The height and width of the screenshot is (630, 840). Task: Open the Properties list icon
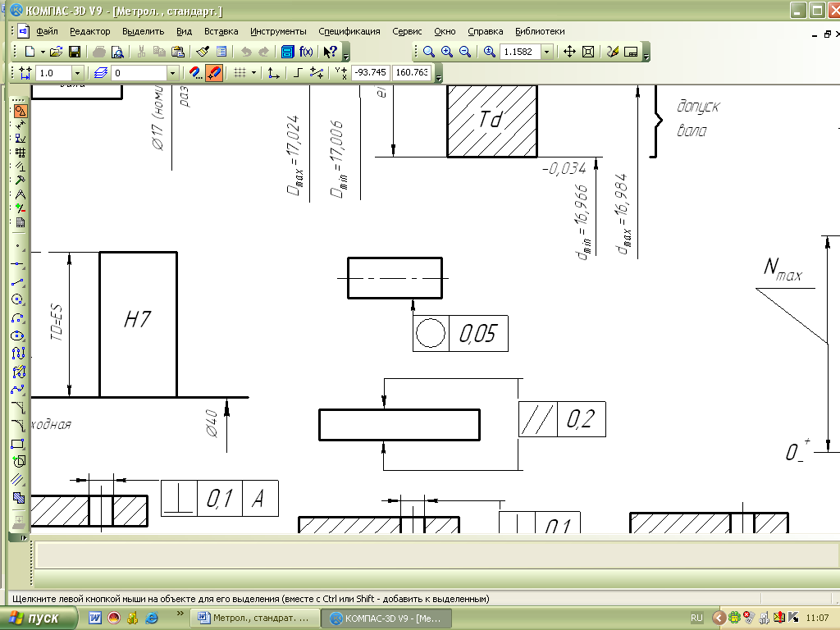[221, 52]
